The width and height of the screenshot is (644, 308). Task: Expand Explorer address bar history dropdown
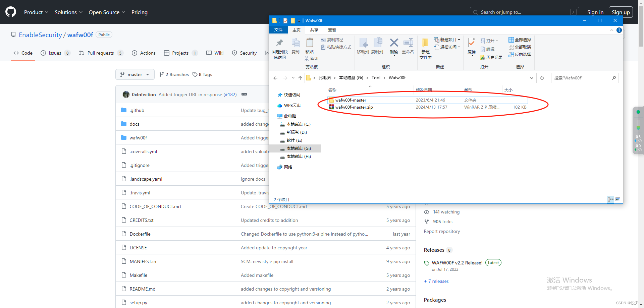(532, 78)
